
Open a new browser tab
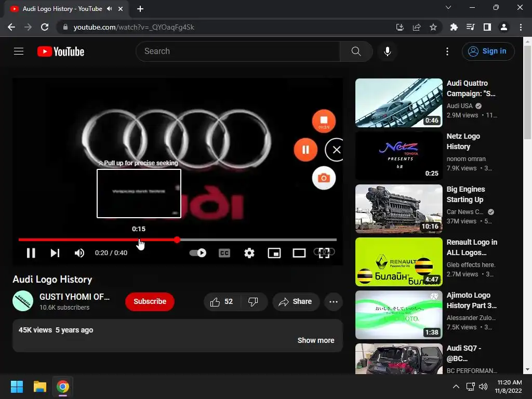140,9
